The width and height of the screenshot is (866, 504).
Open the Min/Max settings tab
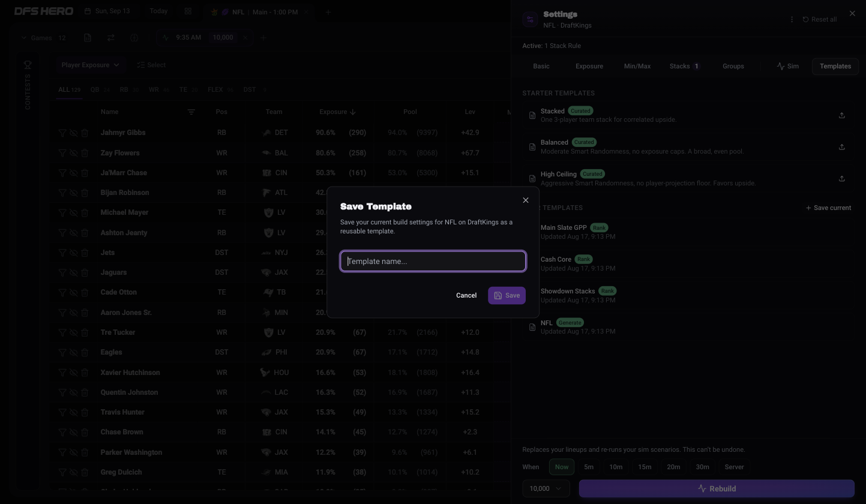[x=637, y=66]
